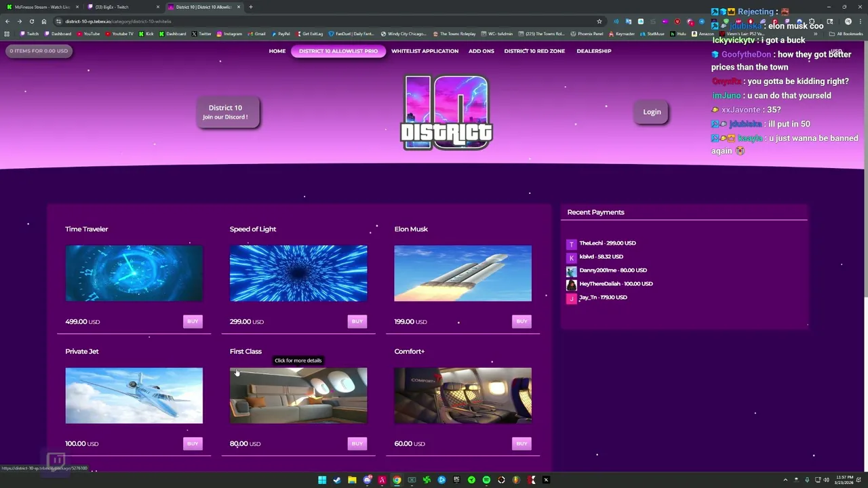
Task: Open the Get ExitLag bookmark
Action: point(309,33)
